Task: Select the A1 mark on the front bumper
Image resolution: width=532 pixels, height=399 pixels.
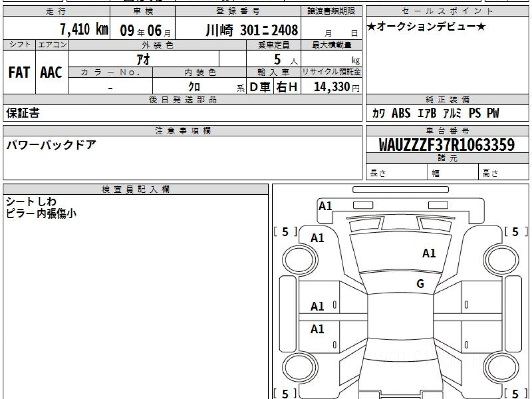Action: point(325,206)
